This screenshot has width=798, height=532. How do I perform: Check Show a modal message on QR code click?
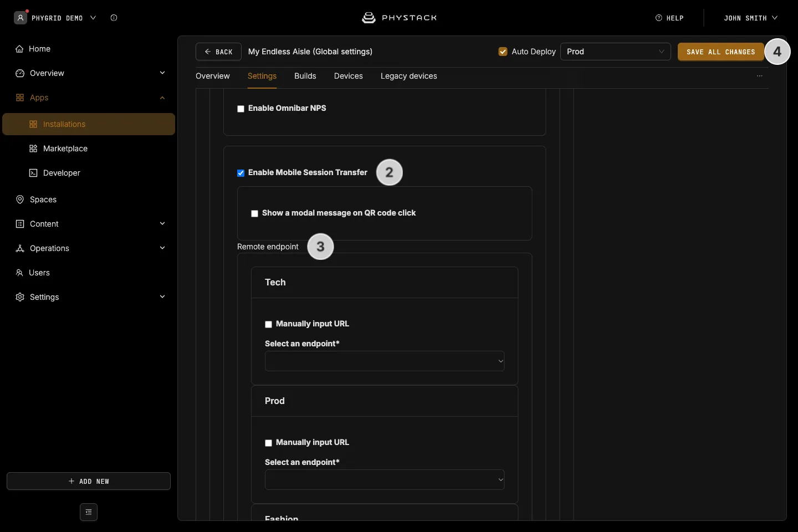(254, 213)
